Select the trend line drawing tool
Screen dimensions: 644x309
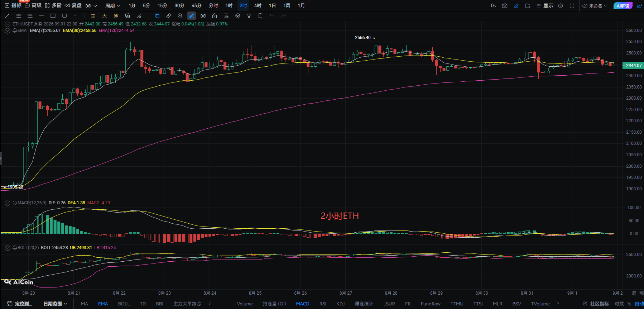tap(7, 16)
